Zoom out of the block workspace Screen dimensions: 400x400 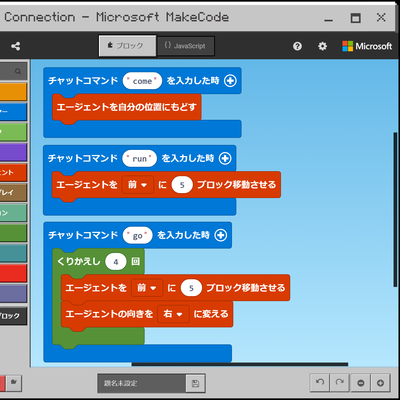pyautogui.click(x=361, y=383)
